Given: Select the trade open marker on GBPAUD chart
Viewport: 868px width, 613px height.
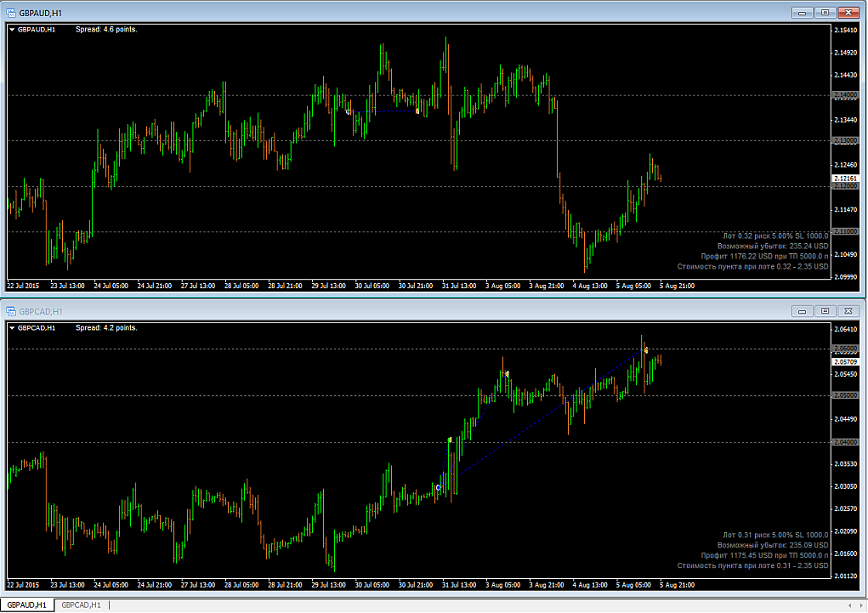Looking at the screenshot, I should [349, 112].
